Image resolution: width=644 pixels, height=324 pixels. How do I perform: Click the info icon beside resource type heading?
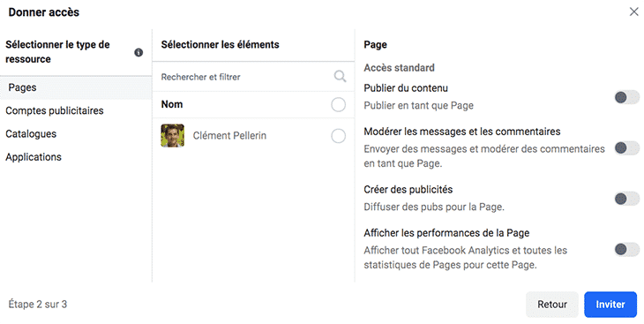[x=139, y=52]
